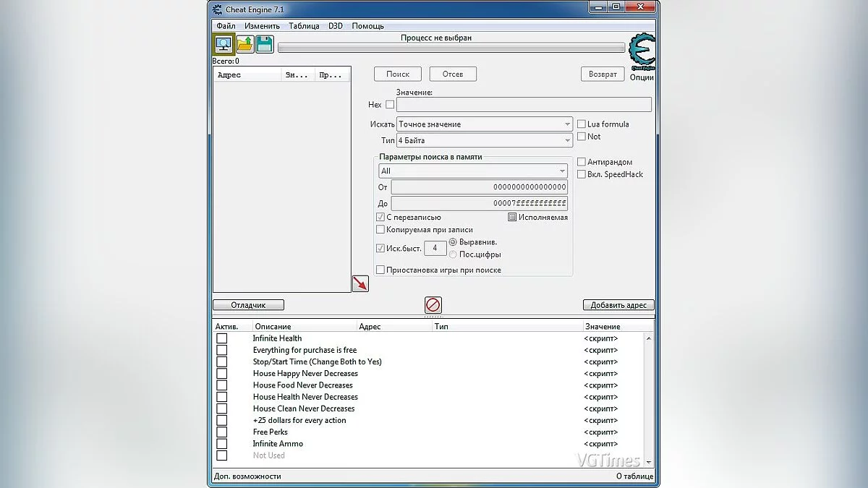Screen dimensions: 868x488
Task: Activate the Infinite Health script
Action: click(221, 338)
